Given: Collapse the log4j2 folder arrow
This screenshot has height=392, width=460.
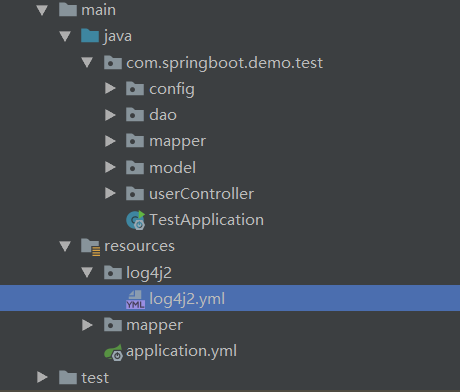Looking at the screenshot, I should pos(87,272).
